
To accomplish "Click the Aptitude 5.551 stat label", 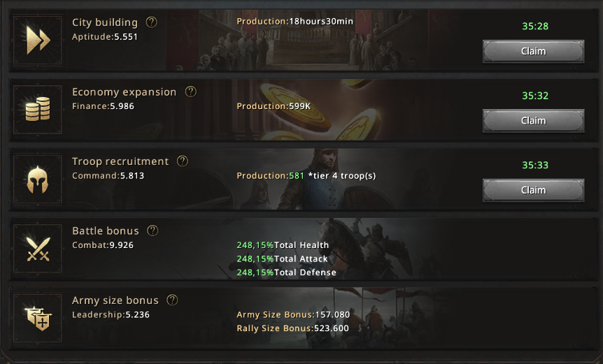I will [x=105, y=37].
